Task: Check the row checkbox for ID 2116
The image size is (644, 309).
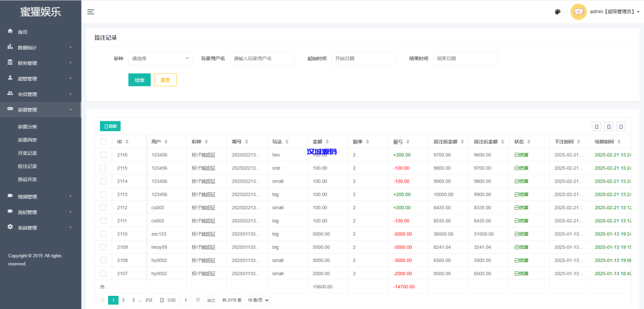Action: coord(103,155)
